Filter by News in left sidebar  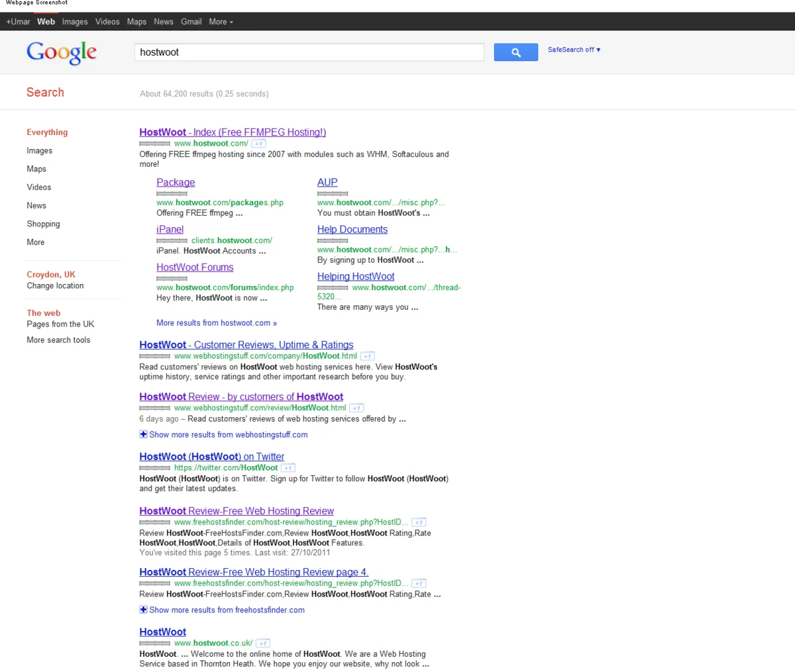point(36,206)
